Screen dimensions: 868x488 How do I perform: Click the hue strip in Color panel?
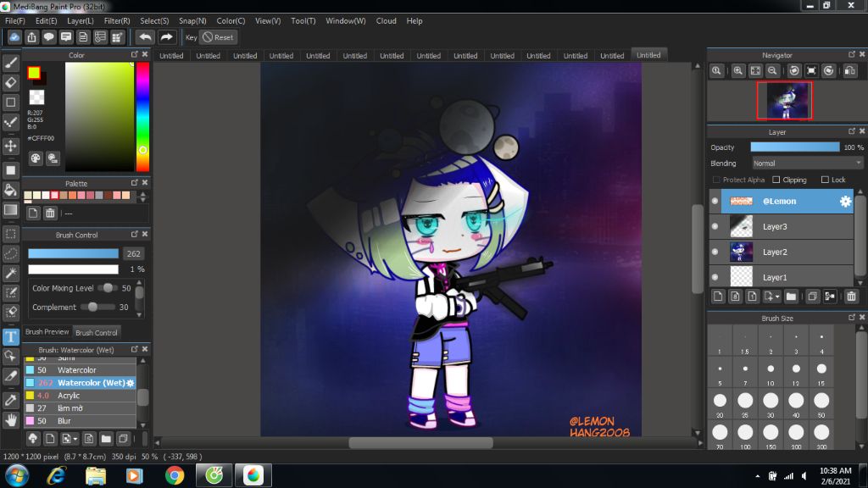(x=142, y=117)
